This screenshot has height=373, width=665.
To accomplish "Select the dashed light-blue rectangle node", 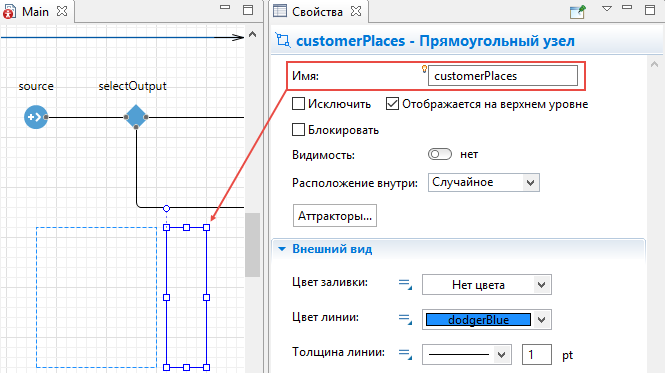I will [x=96, y=297].
